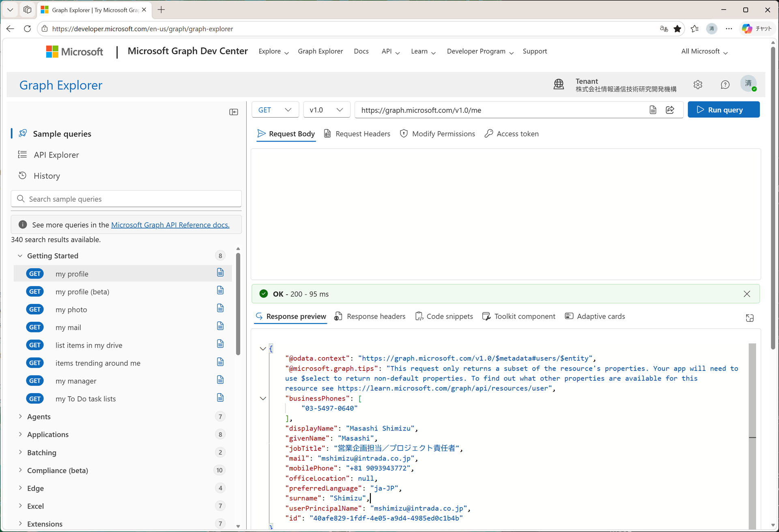Switch to the Adaptive cards tab
779x532 pixels.
(595, 317)
